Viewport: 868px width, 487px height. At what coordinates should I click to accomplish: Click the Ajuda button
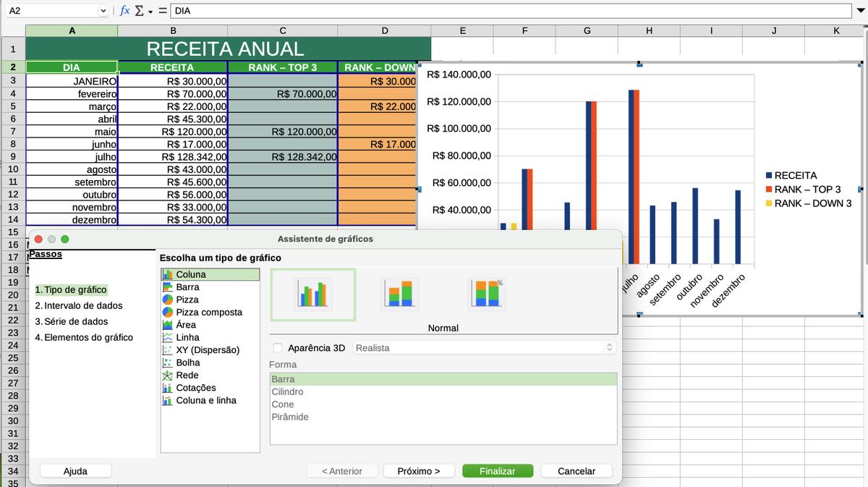point(75,471)
